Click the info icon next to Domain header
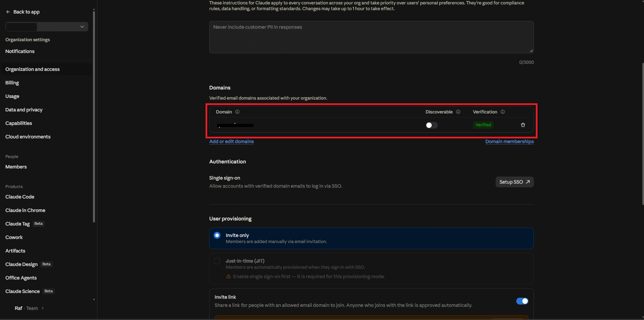This screenshot has height=320, width=644. coord(237,112)
